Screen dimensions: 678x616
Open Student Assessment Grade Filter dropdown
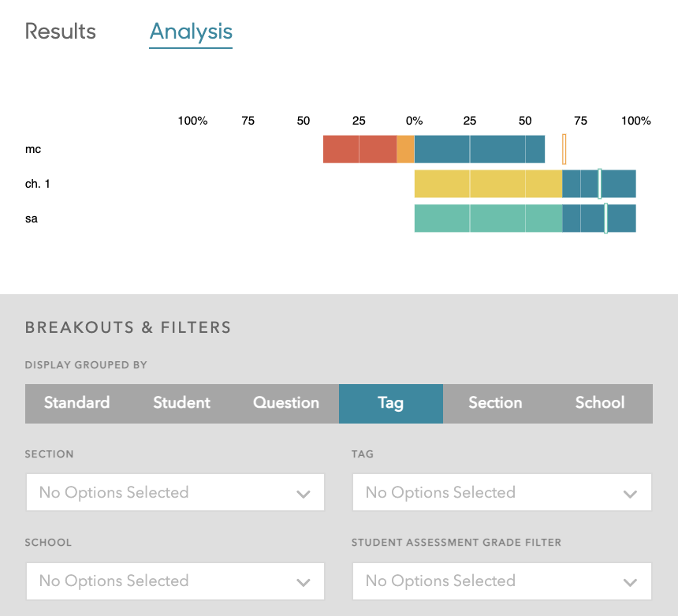point(501,581)
